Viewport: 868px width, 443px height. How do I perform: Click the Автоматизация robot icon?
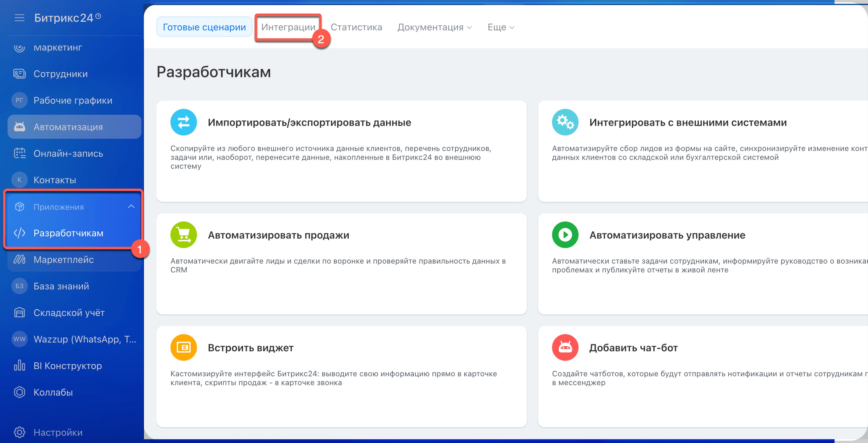20,127
